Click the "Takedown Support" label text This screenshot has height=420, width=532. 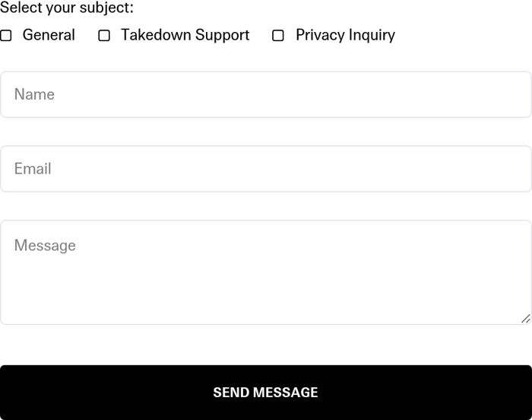click(x=185, y=35)
